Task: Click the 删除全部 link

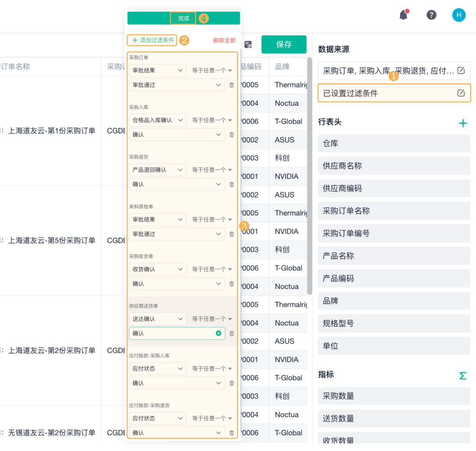Action: tap(224, 40)
